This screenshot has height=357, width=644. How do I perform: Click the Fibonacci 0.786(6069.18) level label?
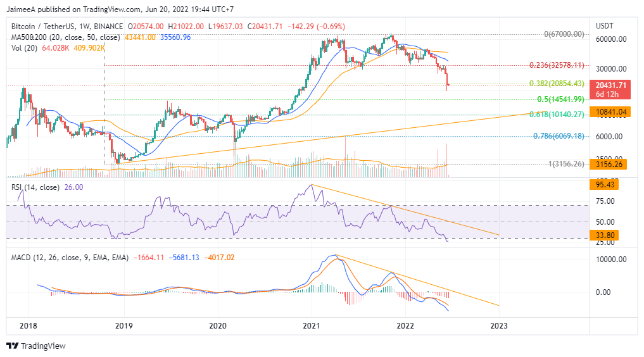[x=559, y=136]
